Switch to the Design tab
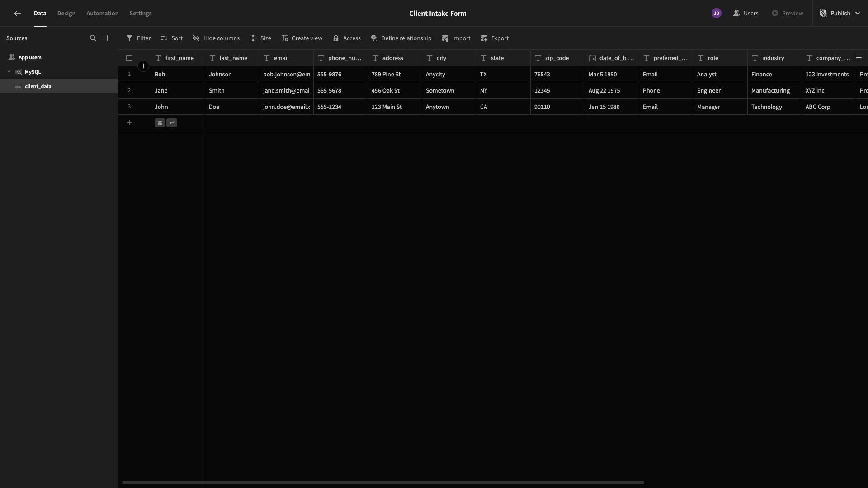868x488 pixels. point(66,14)
